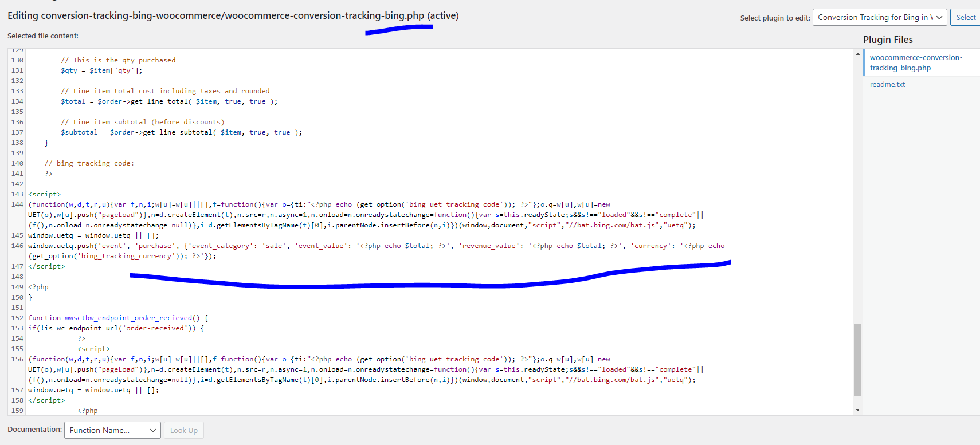Click the 'Documentation:' label
Image resolution: width=980 pixels, height=445 pixels.
[x=34, y=430]
